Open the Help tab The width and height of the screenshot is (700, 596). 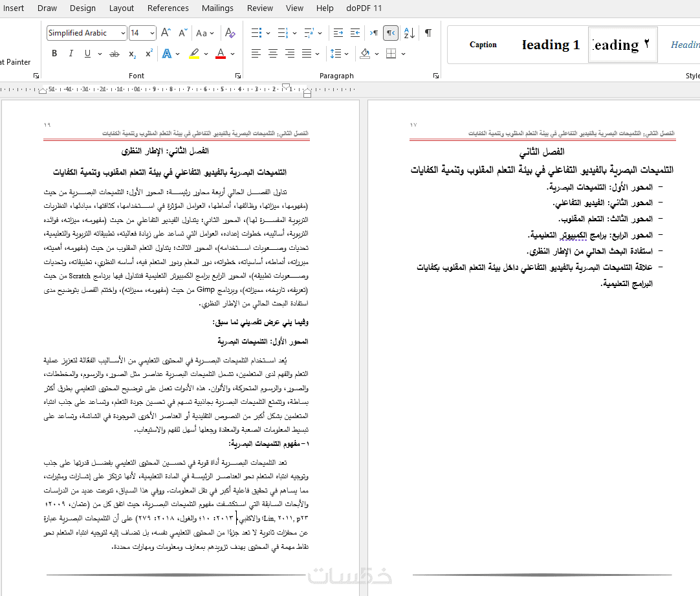[x=325, y=8]
